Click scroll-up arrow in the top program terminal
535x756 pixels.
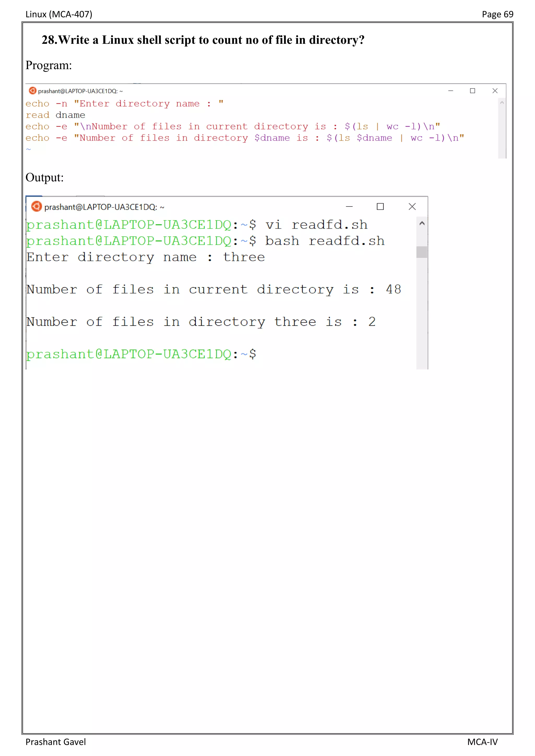point(502,103)
